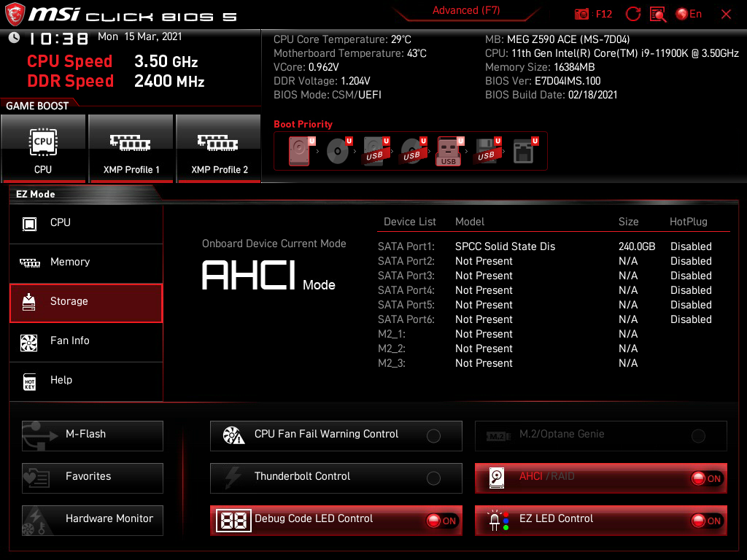Click the date Mon 15 Mar, 2021
Screen dimensions: 747x560
(139, 36)
